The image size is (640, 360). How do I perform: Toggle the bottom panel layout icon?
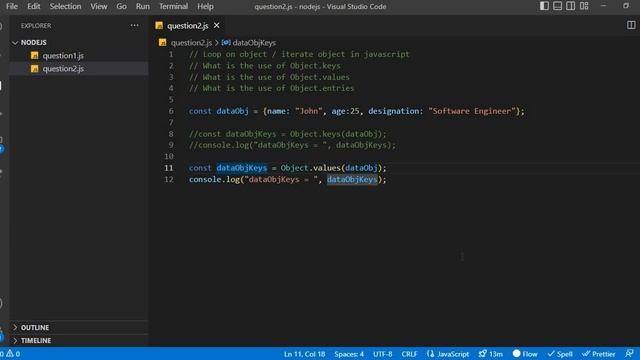click(558, 6)
